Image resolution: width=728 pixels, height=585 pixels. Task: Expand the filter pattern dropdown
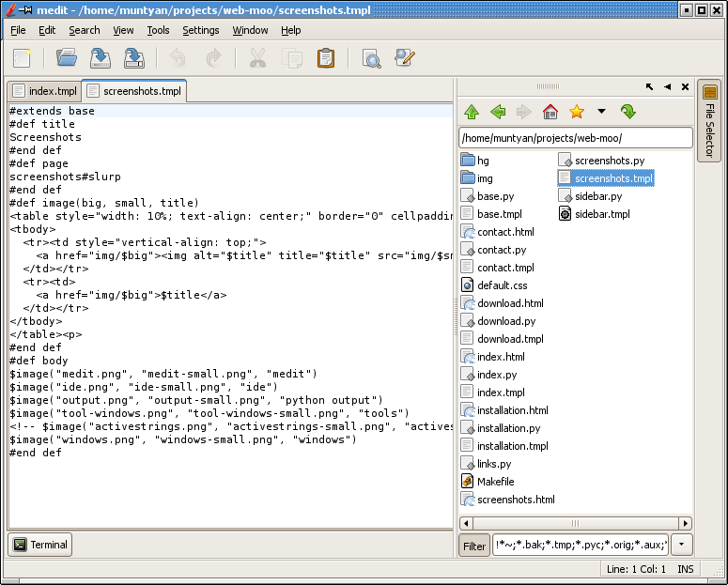682,545
